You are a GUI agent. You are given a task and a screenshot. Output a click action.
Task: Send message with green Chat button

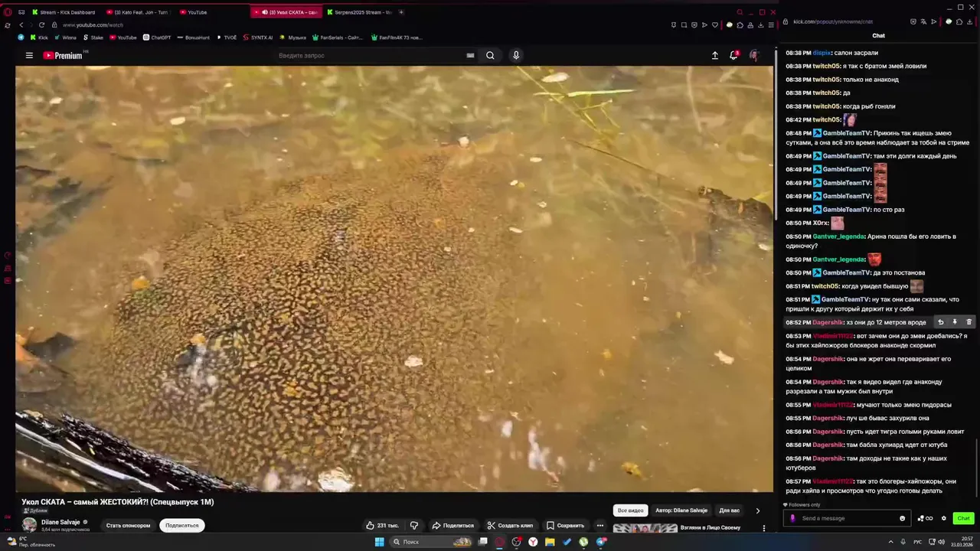(963, 518)
